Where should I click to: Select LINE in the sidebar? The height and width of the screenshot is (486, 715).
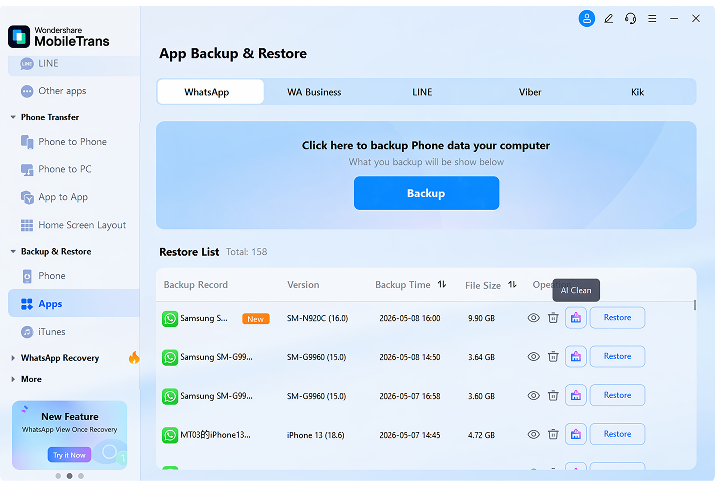[x=74, y=64]
